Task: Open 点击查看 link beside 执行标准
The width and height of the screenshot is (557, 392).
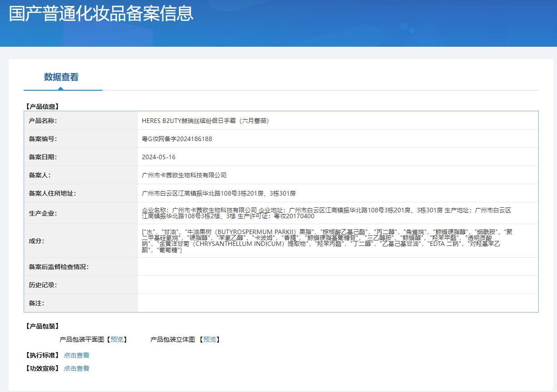Action: pos(76,355)
